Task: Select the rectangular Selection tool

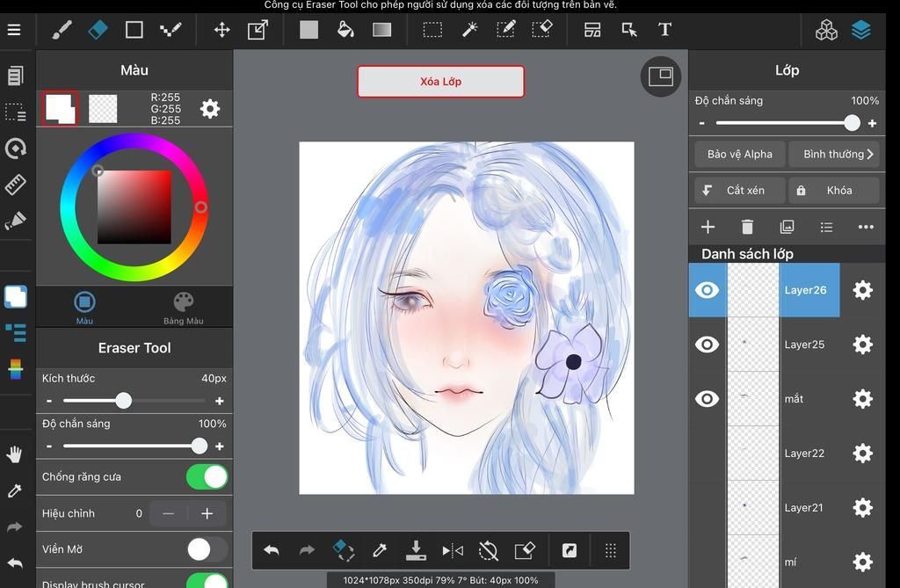Action: point(432,30)
